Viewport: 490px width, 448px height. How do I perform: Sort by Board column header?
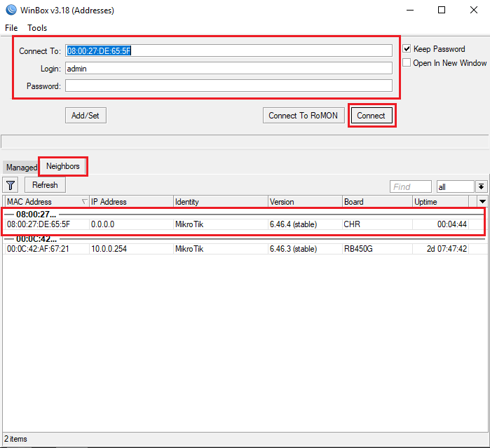pos(377,202)
